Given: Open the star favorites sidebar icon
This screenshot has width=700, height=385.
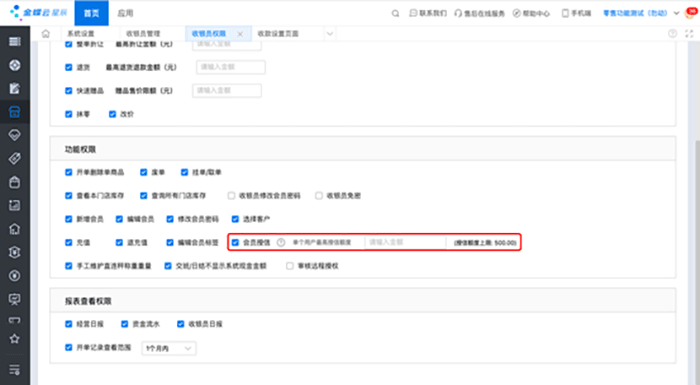Looking at the screenshot, I should point(14,339).
